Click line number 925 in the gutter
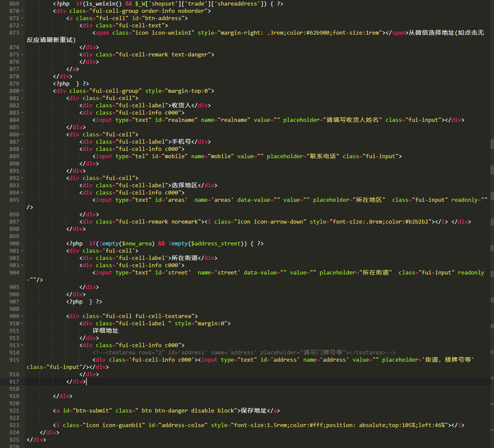The height and width of the screenshot is (448, 494). coord(14,440)
